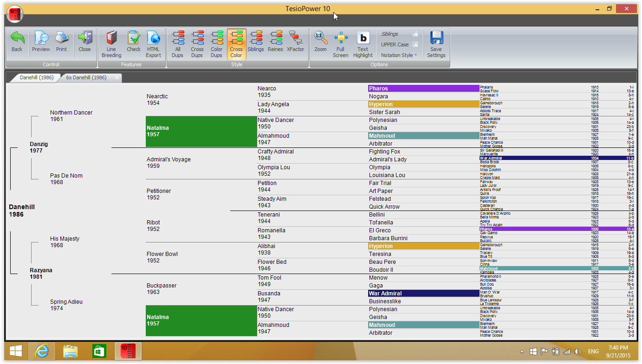Open the Notation Style dropdown

399,55
